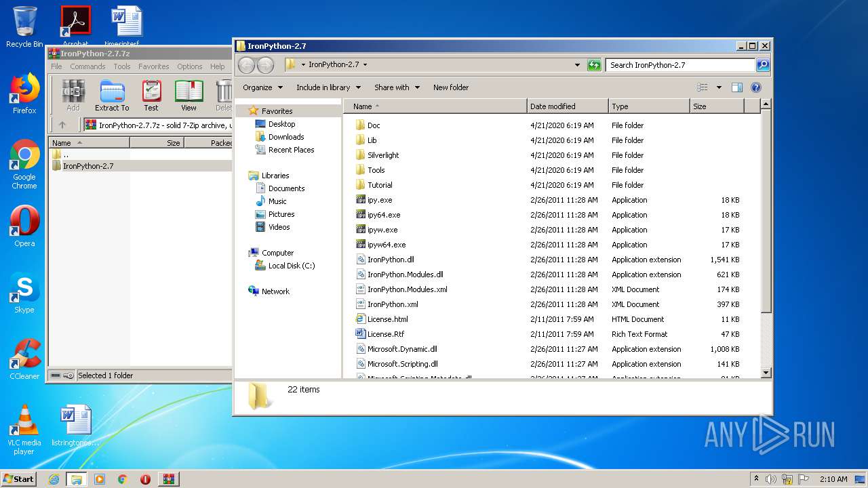
Task: Click the Extract To icon in WinRAR
Action: 112,96
